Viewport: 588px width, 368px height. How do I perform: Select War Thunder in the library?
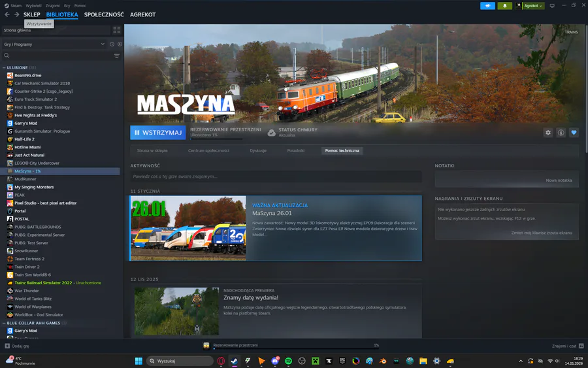[27, 291]
